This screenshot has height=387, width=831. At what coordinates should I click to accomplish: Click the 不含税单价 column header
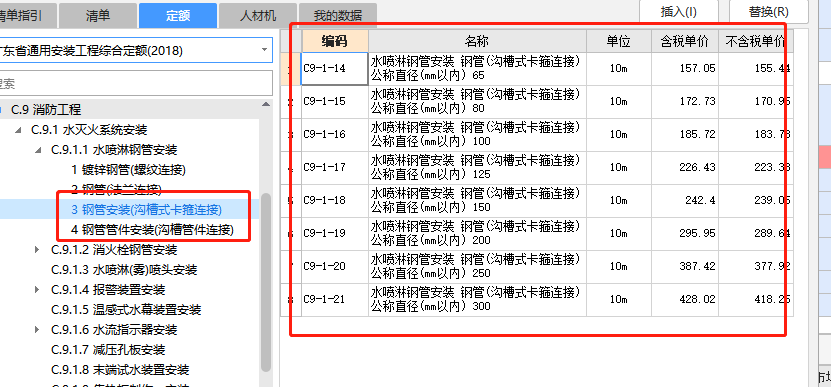coord(756,41)
